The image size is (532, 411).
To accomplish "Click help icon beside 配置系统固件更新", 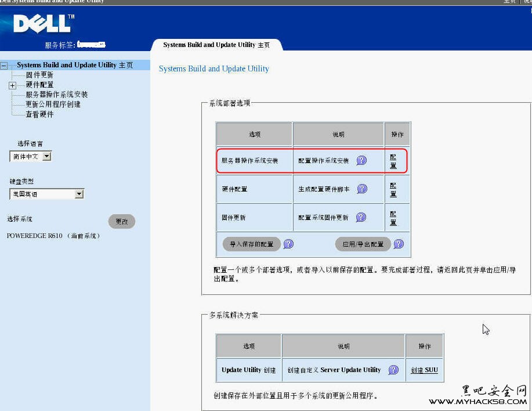I will tap(361, 217).
